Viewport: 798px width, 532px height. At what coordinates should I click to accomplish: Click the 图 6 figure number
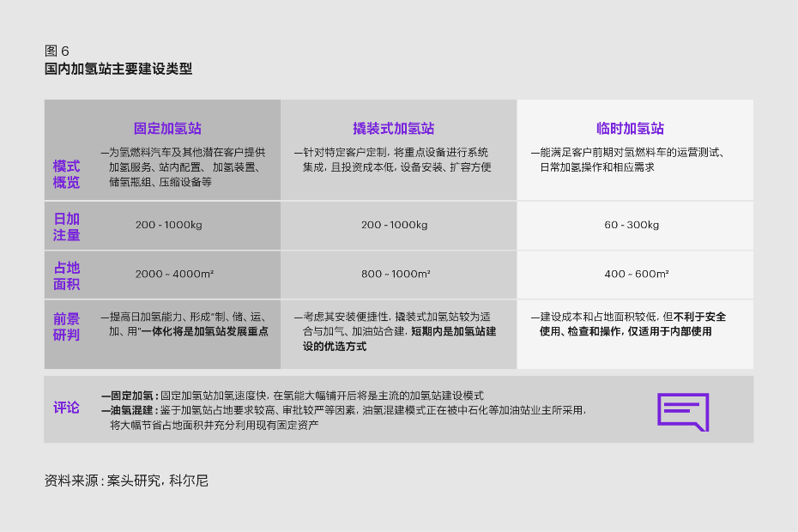click(57, 51)
